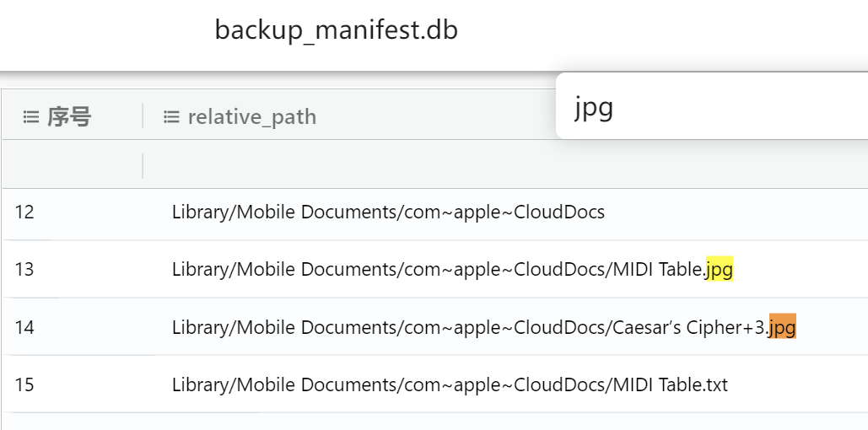The image size is (868, 430).
Task: Click the yellow highlighted jpg match
Action: pyautogui.click(x=720, y=270)
